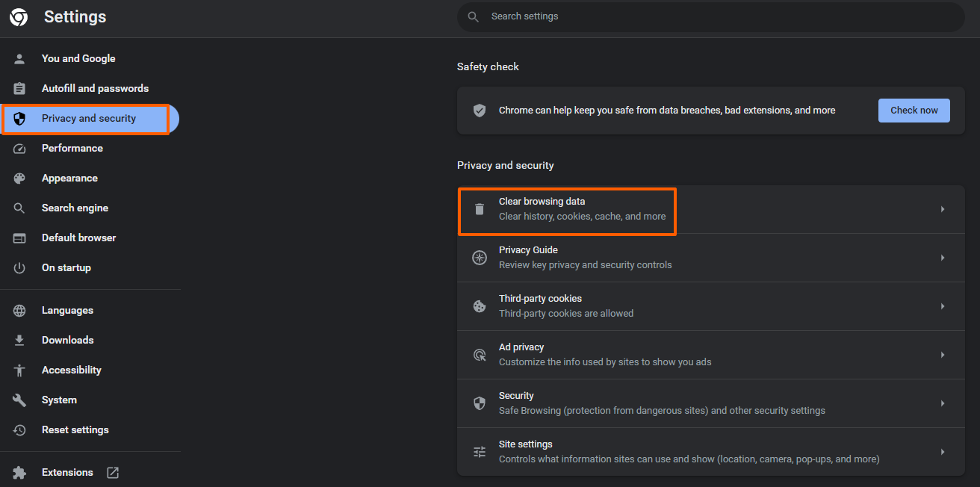980x487 pixels.
Task: Select Privacy and security in sidebar
Action: click(90, 118)
